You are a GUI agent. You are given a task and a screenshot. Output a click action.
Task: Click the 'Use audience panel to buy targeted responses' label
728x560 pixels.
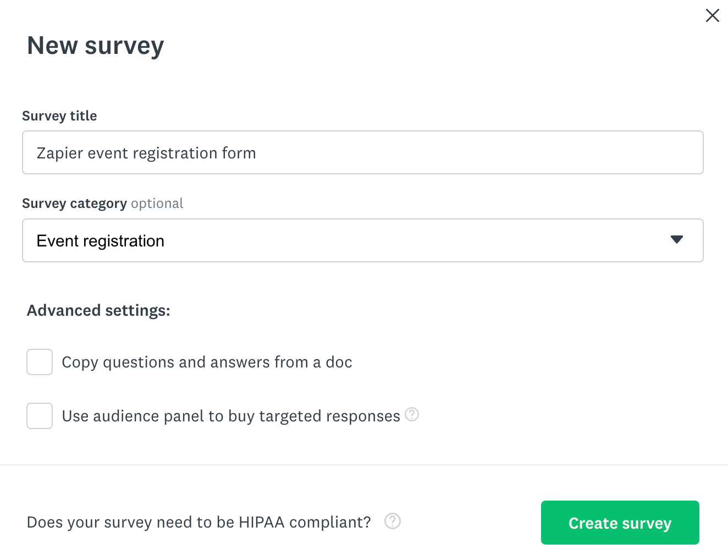(231, 416)
